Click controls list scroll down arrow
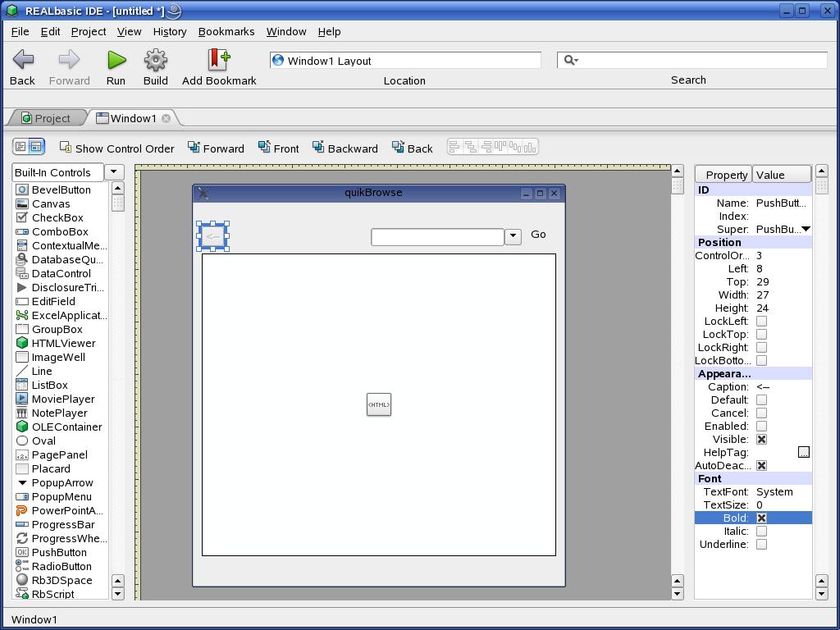 pos(118,594)
